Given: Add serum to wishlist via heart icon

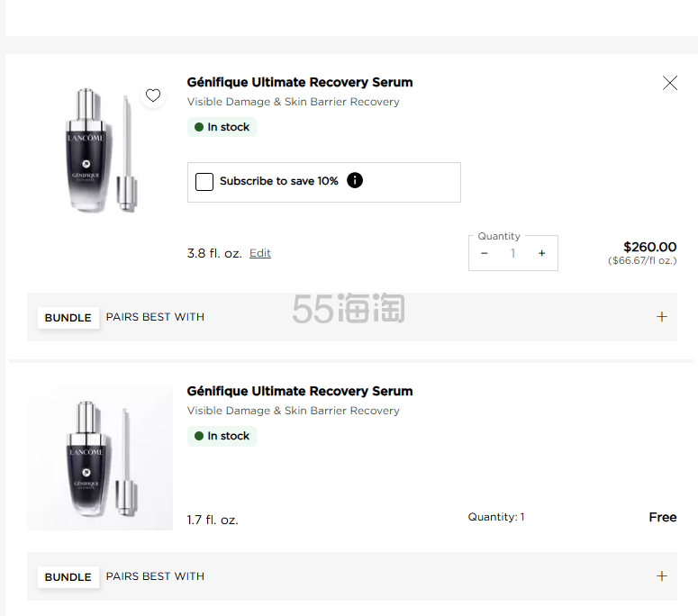Looking at the screenshot, I should pyautogui.click(x=153, y=95).
